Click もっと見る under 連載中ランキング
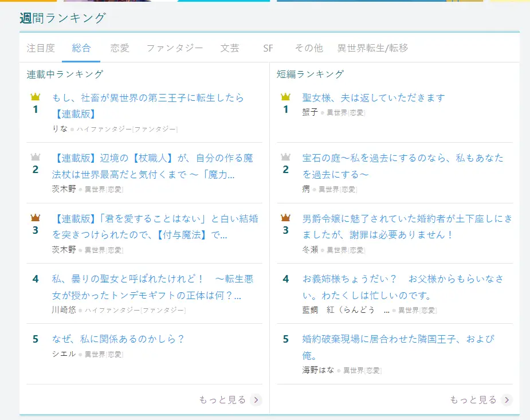This screenshot has width=530, height=420. click(222, 399)
